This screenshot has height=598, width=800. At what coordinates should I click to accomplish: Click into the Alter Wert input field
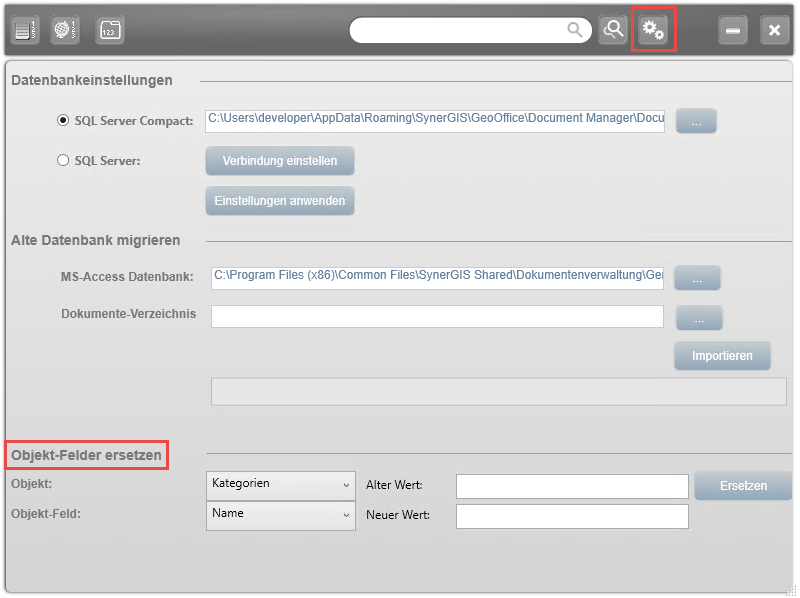572,486
